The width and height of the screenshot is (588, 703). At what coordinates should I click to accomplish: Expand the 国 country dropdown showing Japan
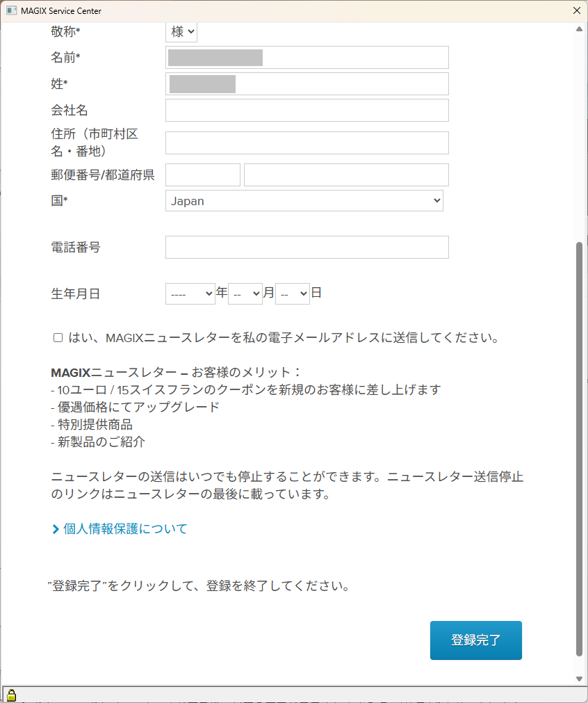[304, 201]
